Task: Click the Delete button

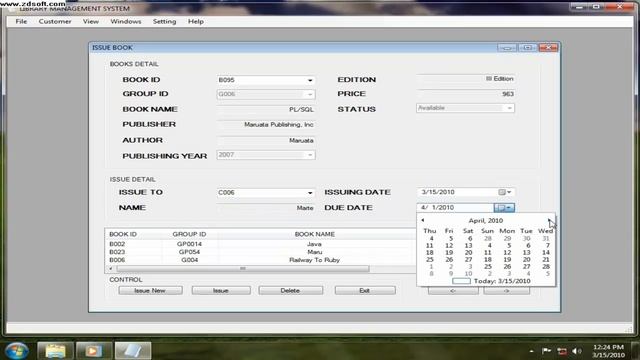Action: tap(291, 291)
